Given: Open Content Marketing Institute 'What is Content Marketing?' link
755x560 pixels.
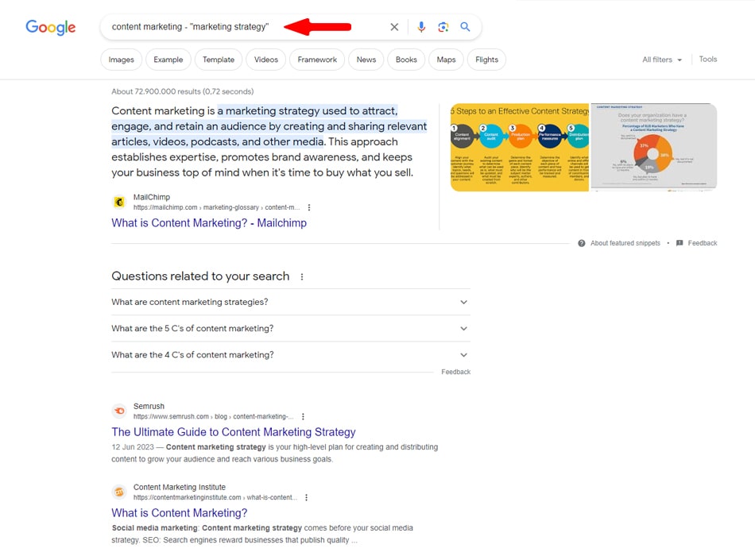Looking at the screenshot, I should 180,513.
